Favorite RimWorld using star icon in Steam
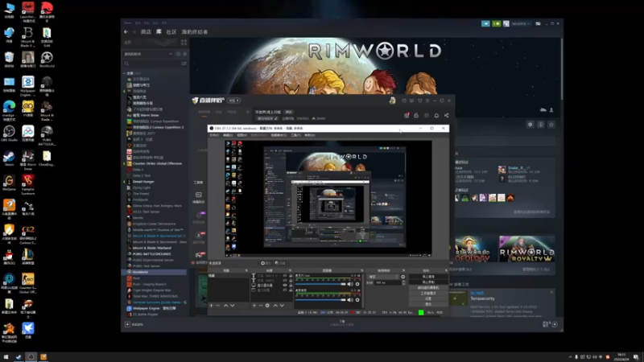Screen dimensions: 644x362 551,125
